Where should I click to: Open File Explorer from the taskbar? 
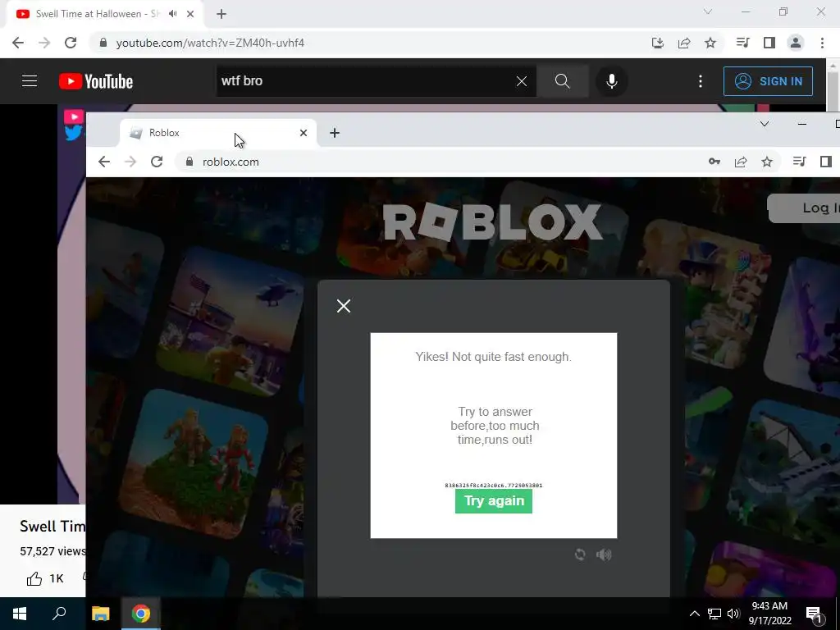click(x=100, y=614)
